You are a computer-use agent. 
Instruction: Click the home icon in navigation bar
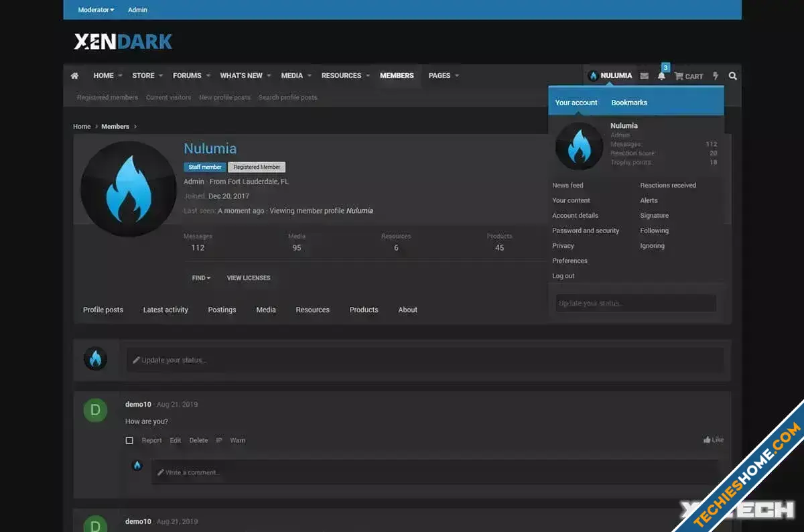[x=74, y=76]
